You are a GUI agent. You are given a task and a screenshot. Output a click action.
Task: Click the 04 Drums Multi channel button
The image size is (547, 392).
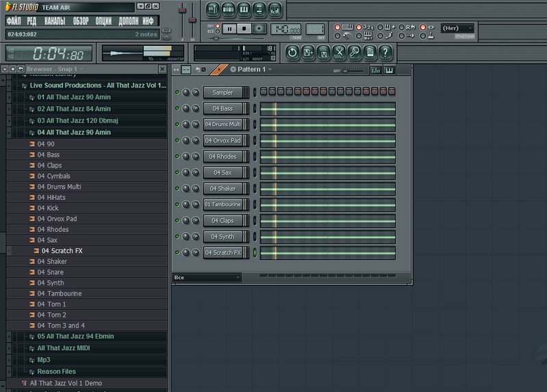222,125
